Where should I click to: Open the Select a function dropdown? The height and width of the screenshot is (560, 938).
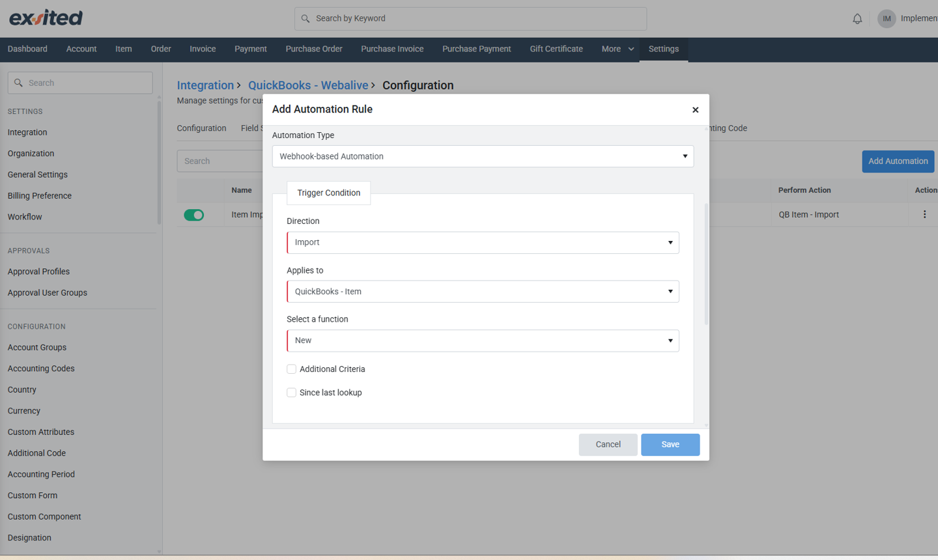point(483,341)
